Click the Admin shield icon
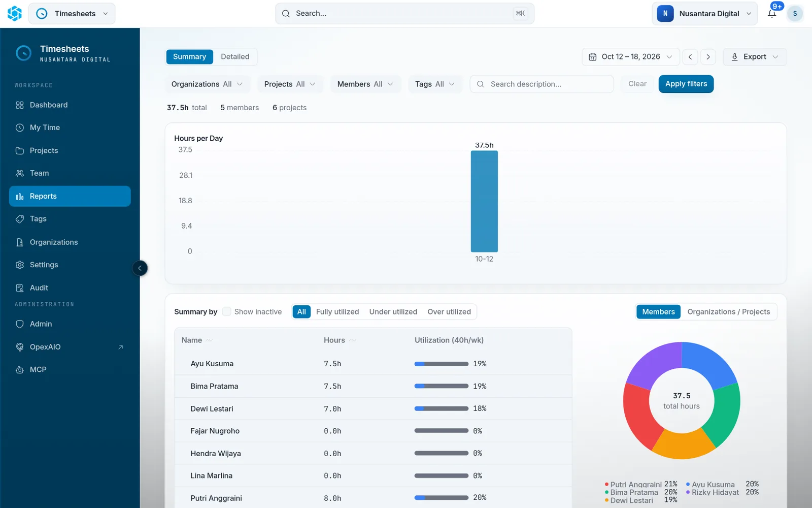812x508 pixels. pyautogui.click(x=20, y=324)
